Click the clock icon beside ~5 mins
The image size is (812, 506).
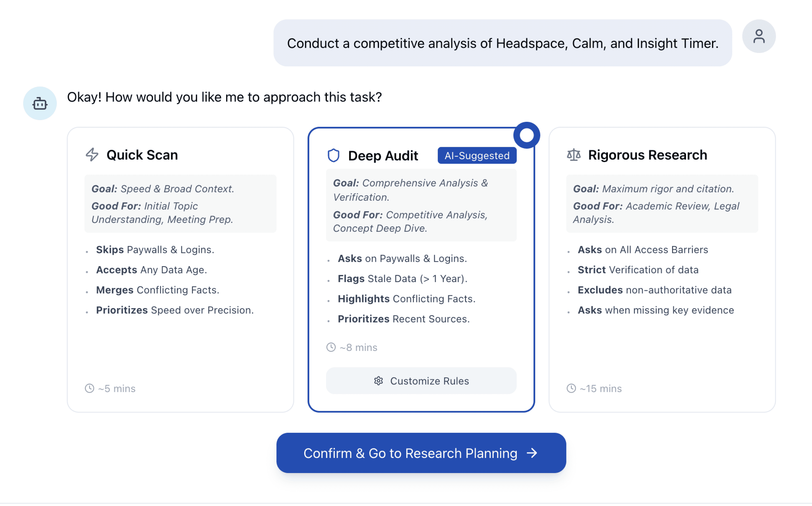[90, 388]
